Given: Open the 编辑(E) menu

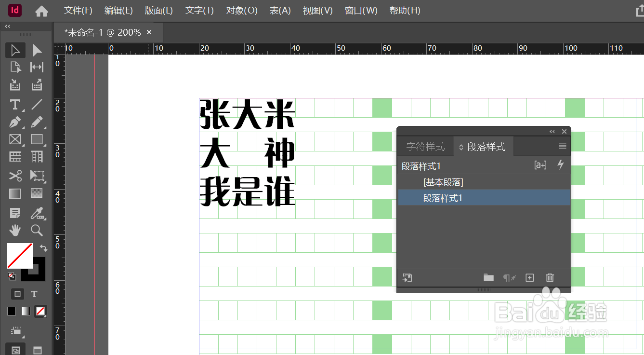Looking at the screenshot, I should point(118,10).
